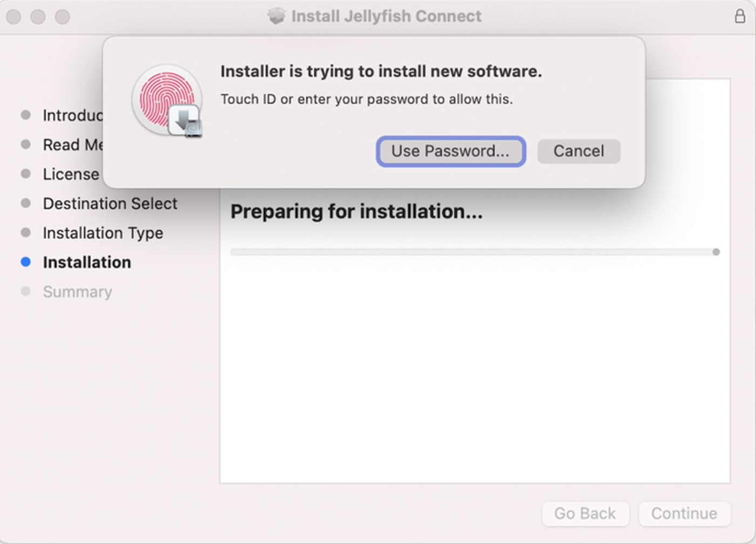Click the padlock icon in title bar

739,16
